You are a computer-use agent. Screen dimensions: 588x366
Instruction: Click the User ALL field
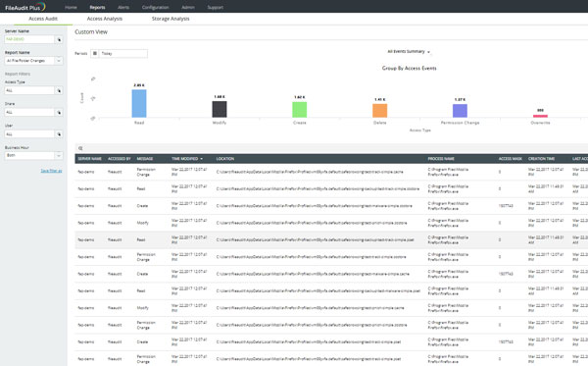[x=29, y=134]
